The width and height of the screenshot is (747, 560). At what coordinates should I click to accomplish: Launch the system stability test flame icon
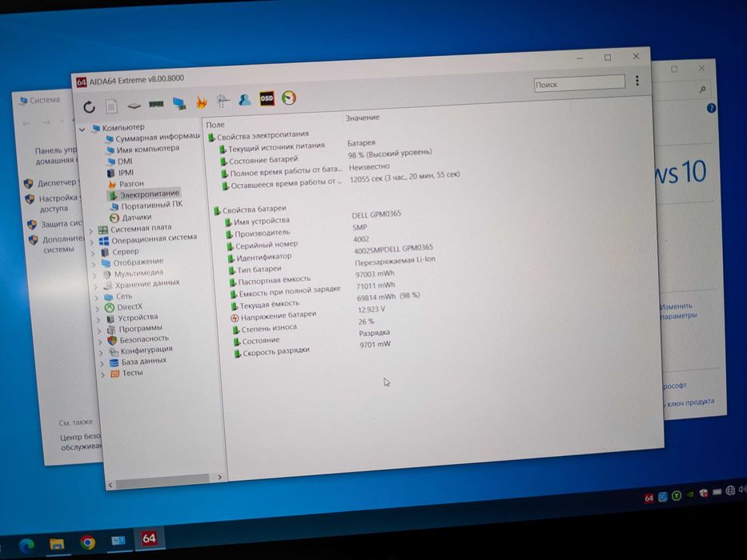[x=201, y=102]
